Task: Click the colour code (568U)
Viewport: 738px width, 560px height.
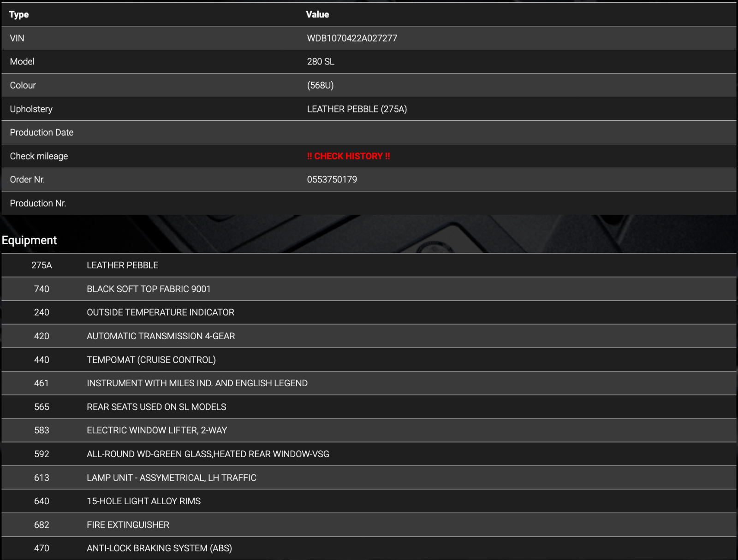Action: point(320,85)
